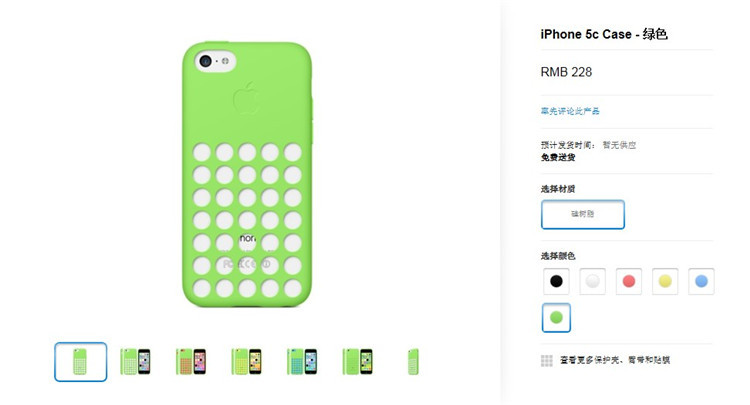View thumbnail with green case and white phone
Screen dimensions: 750x405
[x=135, y=361]
